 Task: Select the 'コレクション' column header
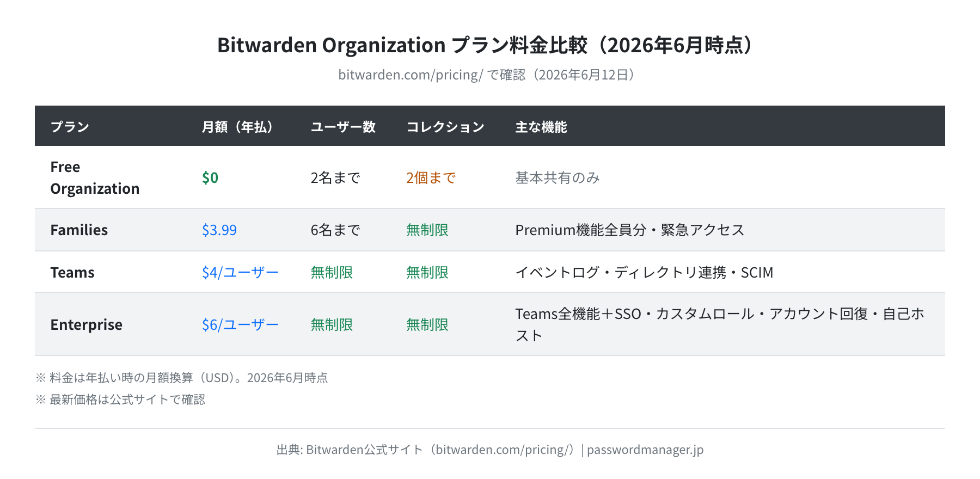445,127
